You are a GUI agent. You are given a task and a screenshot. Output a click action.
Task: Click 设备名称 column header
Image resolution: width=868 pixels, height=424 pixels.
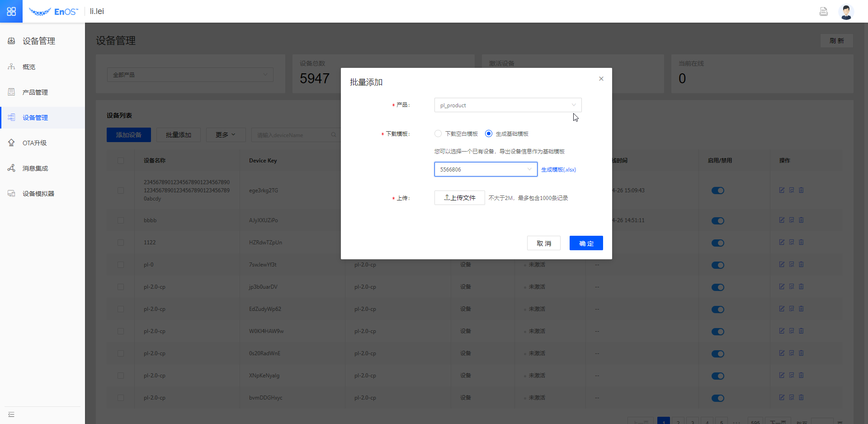(155, 161)
